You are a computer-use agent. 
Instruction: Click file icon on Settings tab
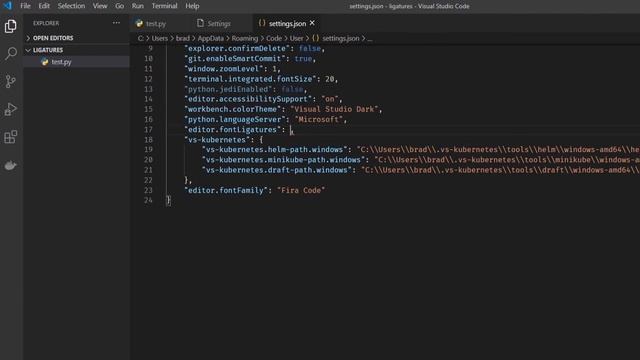(x=200, y=23)
